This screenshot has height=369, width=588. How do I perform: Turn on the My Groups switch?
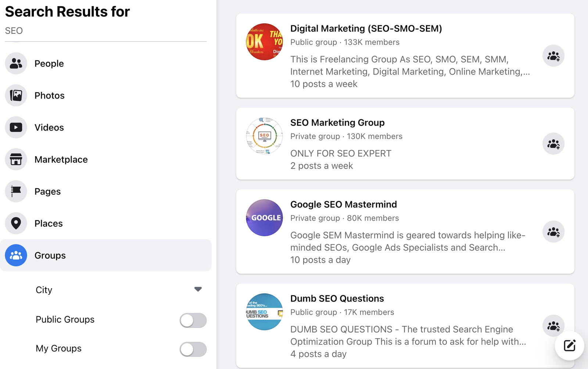tap(193, 349)
